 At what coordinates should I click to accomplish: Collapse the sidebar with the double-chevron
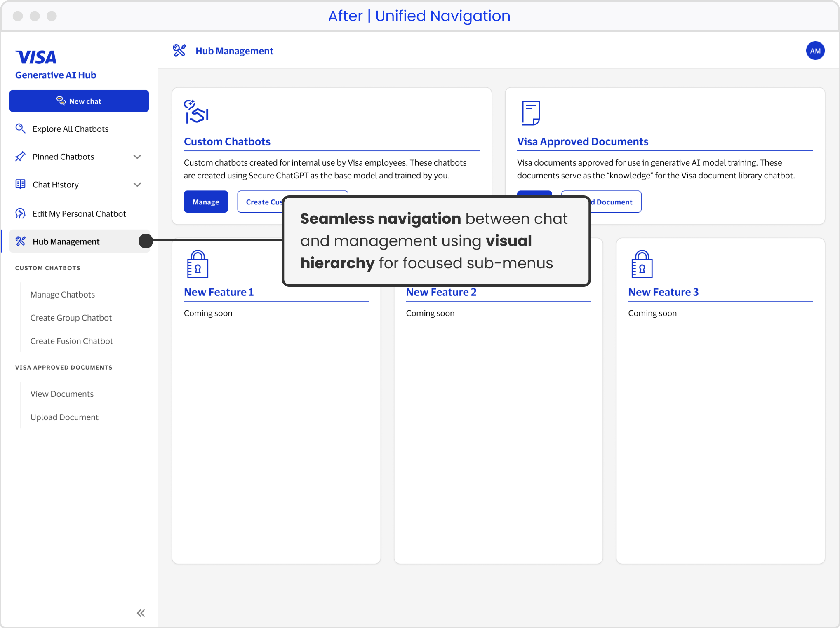[x=141, y=613]
